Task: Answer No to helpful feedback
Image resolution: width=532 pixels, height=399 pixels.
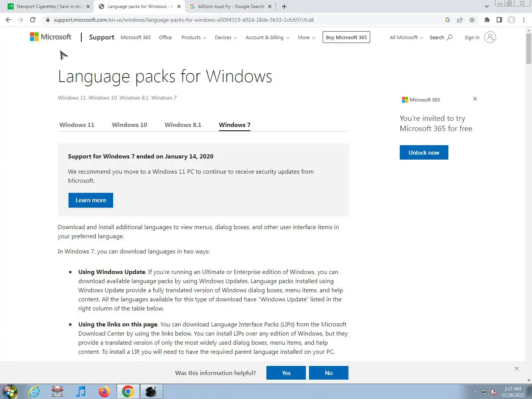Action: pos(329,373)
